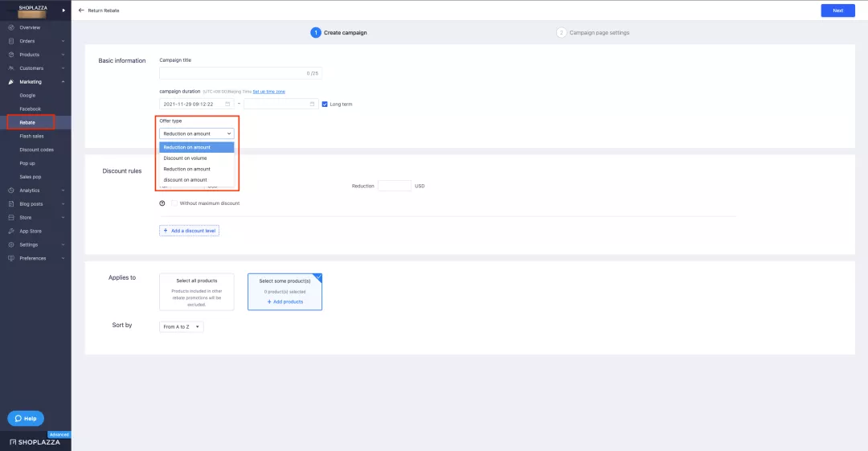Select the Customers people icon
Screen dimensions: 868x451
[11, 68]
